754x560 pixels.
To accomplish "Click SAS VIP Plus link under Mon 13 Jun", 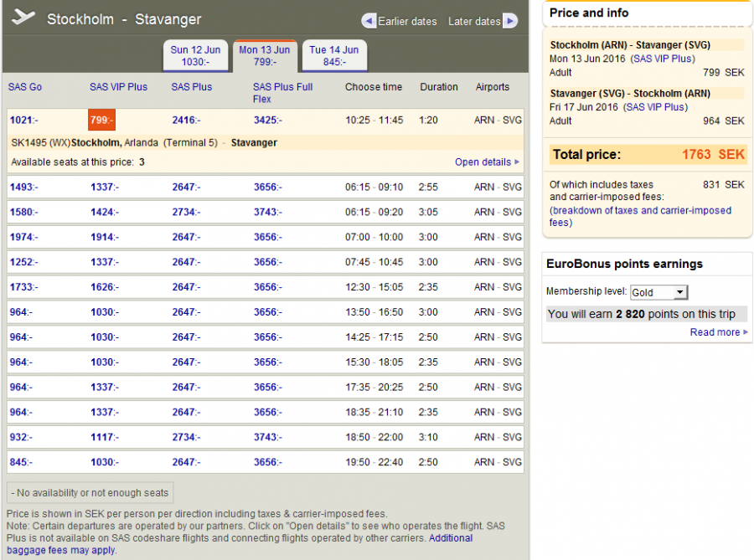I will click(x=662, y=59).
